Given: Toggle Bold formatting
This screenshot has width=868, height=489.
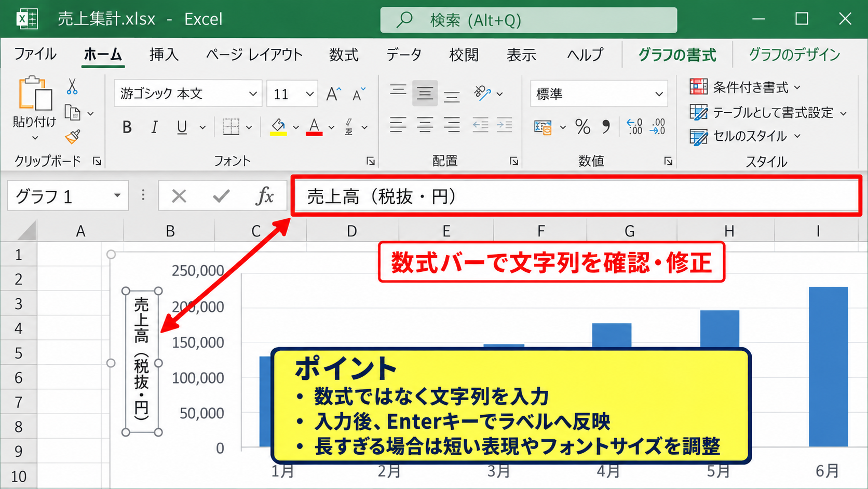Looking at the screenshot, I should pos(127,127).
